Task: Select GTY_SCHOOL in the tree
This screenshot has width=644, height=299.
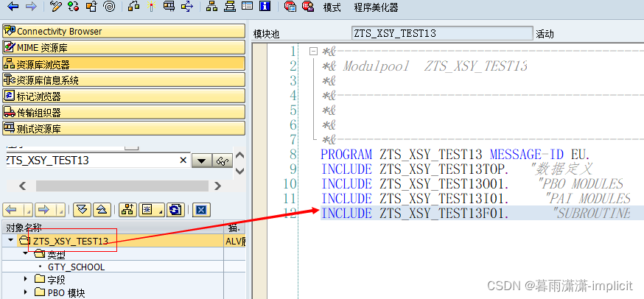Action: (76, 267)
